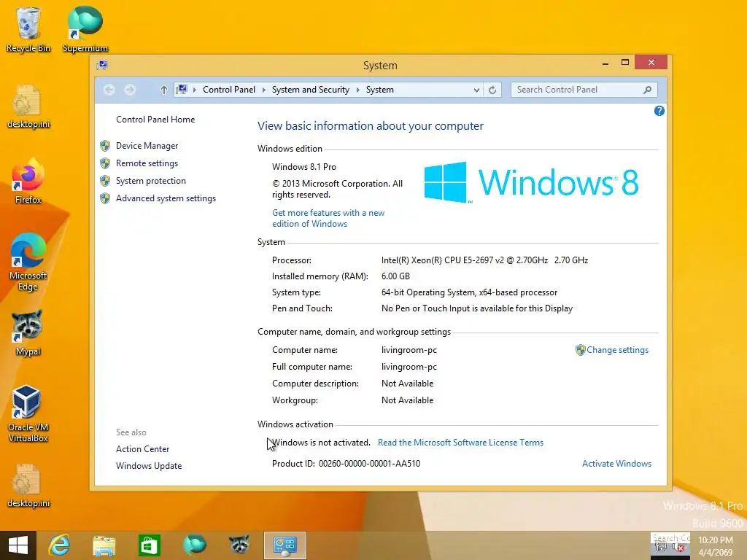Viewport: 747px width, 560px height.
Task: Open the Oracle VM VirtualBox shortcut
Action: tap(28, 413)
